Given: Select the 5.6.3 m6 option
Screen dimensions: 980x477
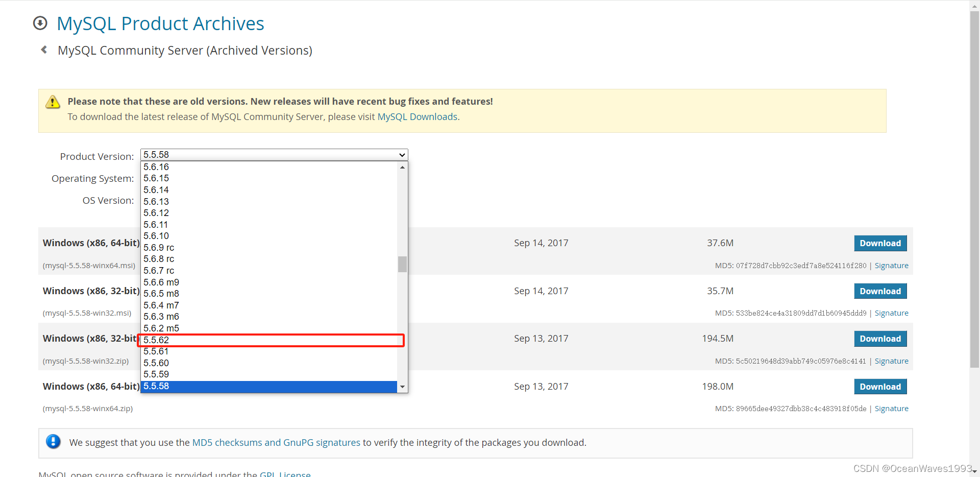Looking at the screenshot, I should (x=269, y=317).
